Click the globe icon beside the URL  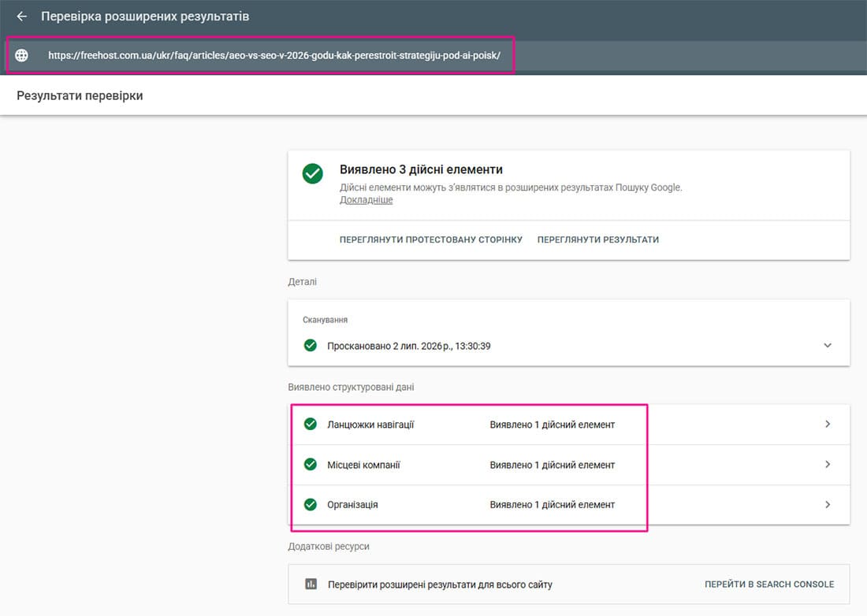coord(21,55)
